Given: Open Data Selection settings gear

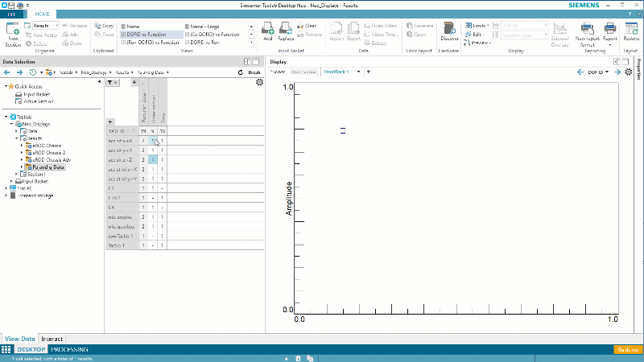Looking at the screenshot, I should 258,82.
